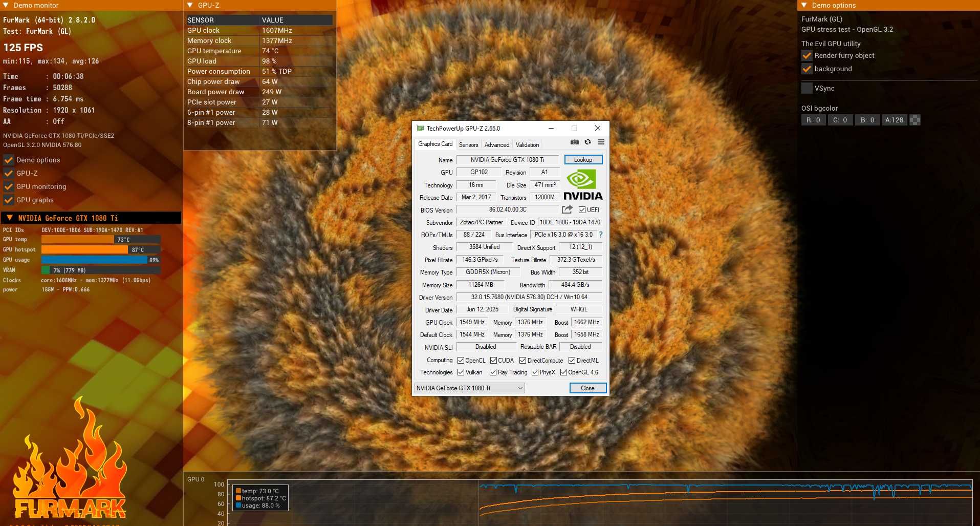Click the GPU usage 89% bar
This screenshot has width=980, height=526.
coord(101,260)
